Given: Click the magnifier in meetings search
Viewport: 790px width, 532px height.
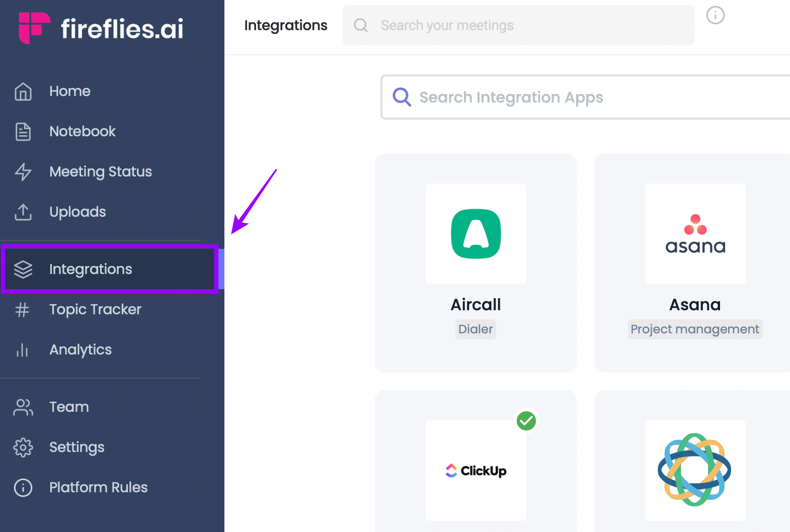Looking at the screenshot, I should pos(361,25).
